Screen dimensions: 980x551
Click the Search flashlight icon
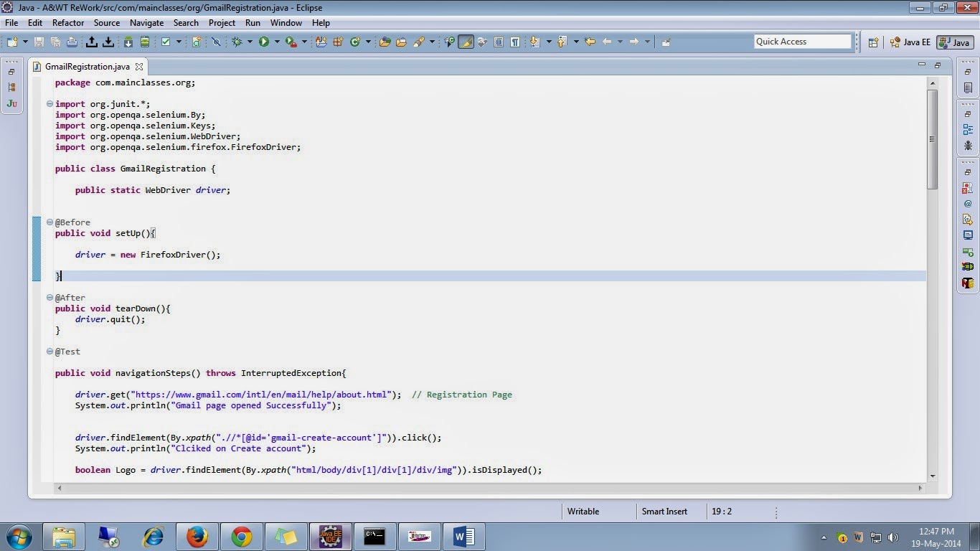419,42
